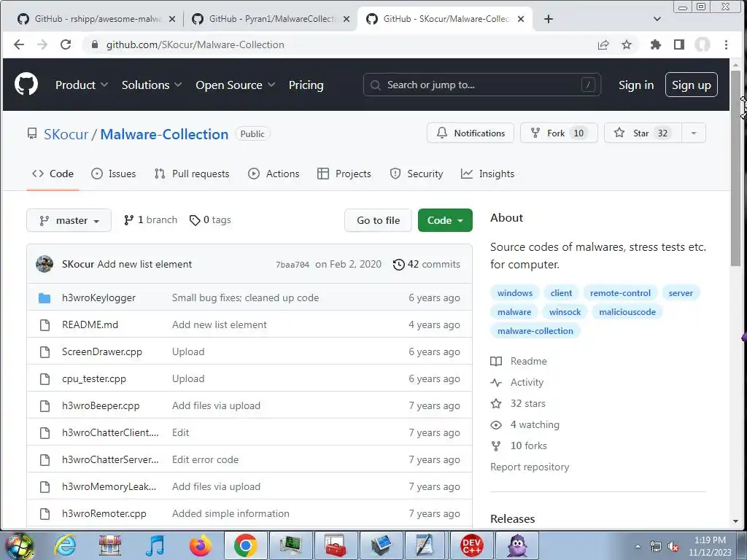Open the Projects tab
747x560 pixels.
click(x=344, y=174)
